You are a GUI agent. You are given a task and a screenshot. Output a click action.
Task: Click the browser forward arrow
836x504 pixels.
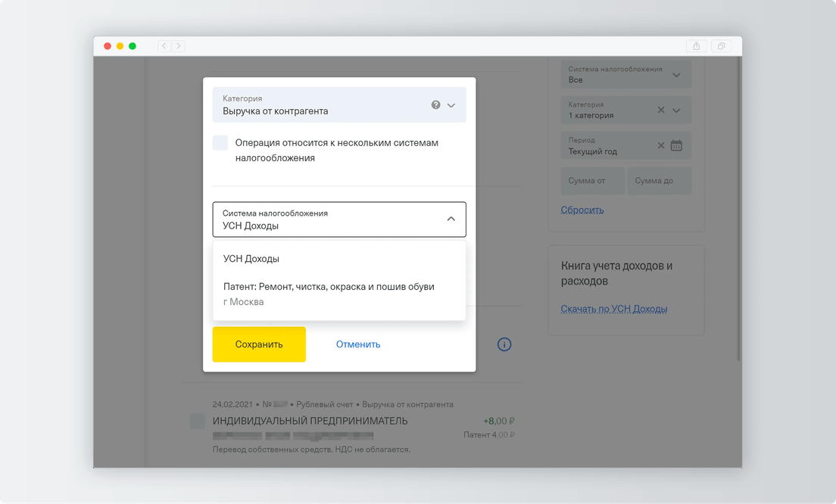click(179, 46)
